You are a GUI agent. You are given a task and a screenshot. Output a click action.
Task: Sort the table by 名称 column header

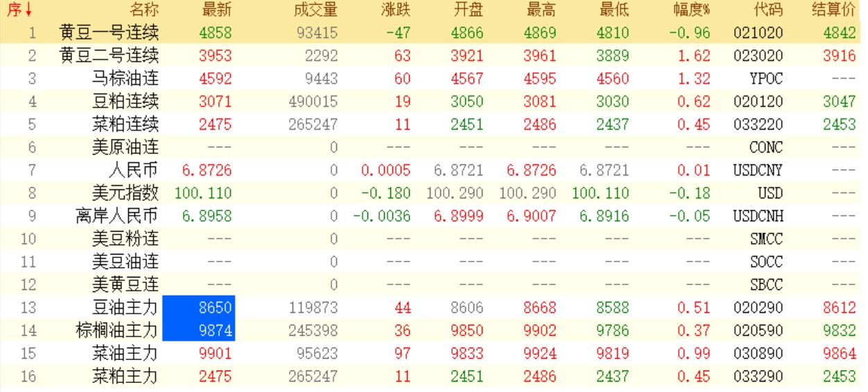(144, 10)
